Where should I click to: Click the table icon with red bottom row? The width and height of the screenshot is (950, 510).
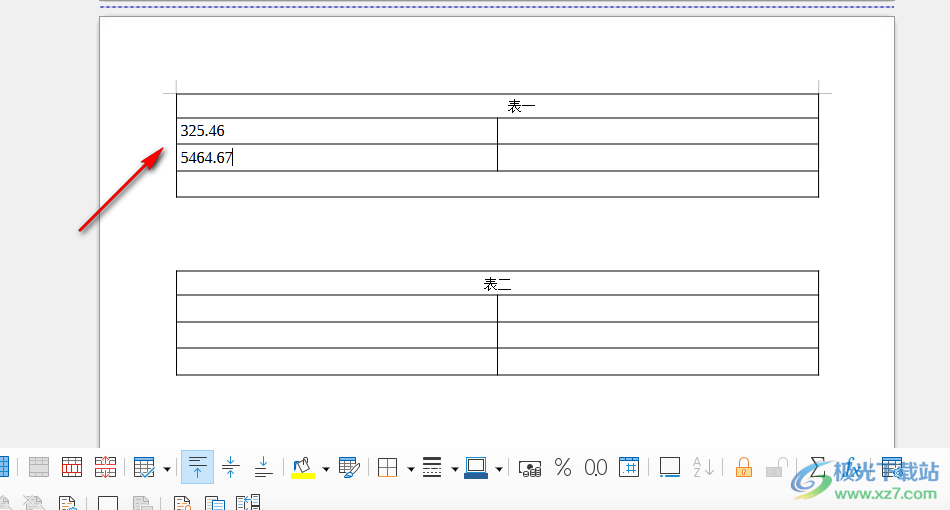[71, 468]
